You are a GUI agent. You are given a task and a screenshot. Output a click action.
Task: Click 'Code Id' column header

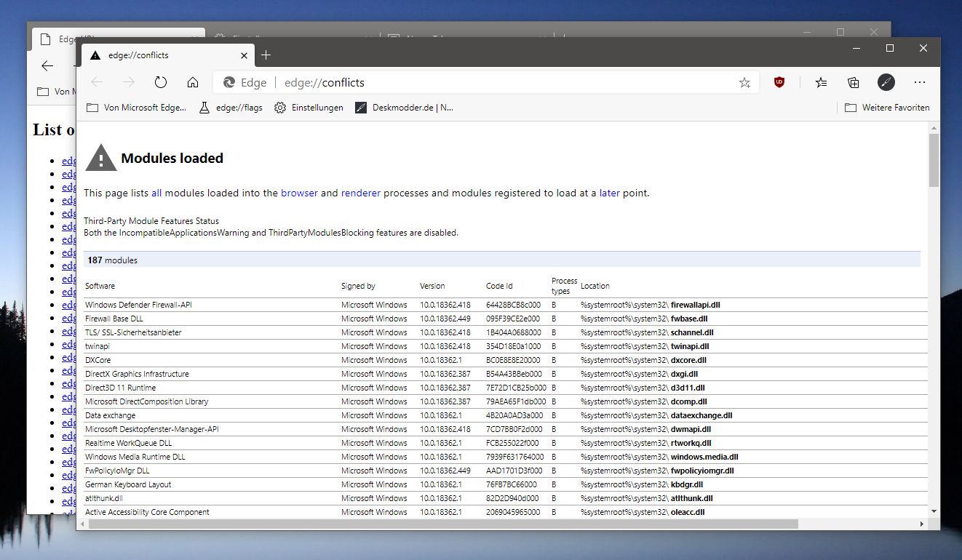pyautogui.click(x=499, y=286)
